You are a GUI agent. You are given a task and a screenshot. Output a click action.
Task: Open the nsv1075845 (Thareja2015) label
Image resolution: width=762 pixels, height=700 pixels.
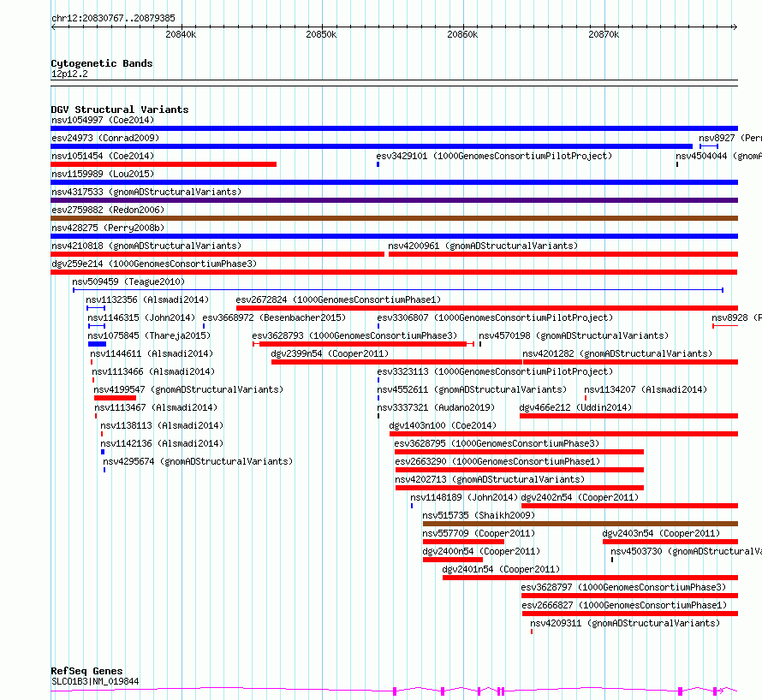point(149,335)
